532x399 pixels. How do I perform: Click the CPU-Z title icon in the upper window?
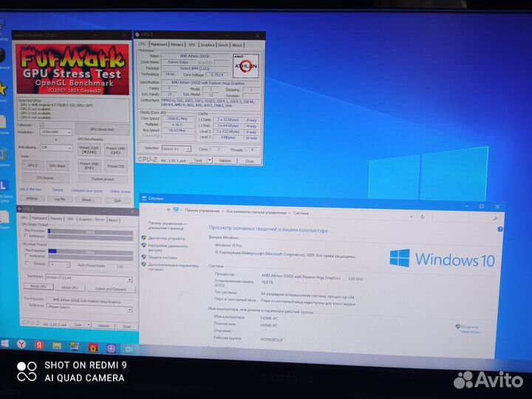[137, 35]
